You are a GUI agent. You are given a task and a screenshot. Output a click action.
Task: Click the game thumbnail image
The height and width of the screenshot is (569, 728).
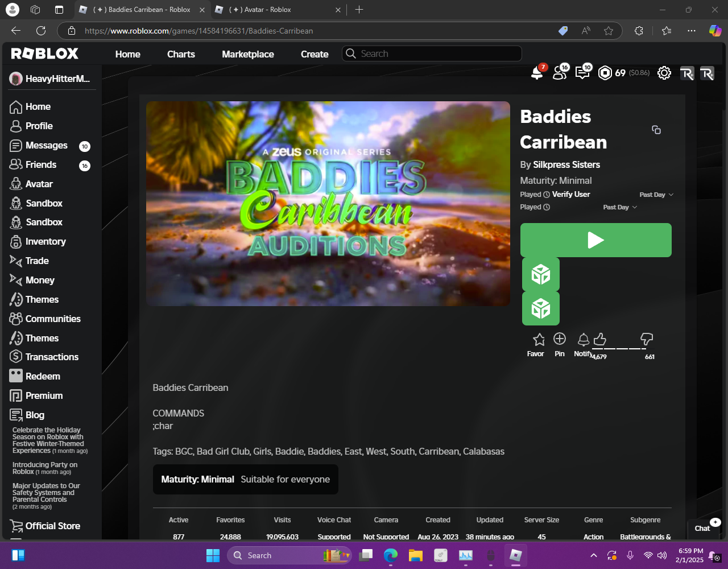click(328, 204)
